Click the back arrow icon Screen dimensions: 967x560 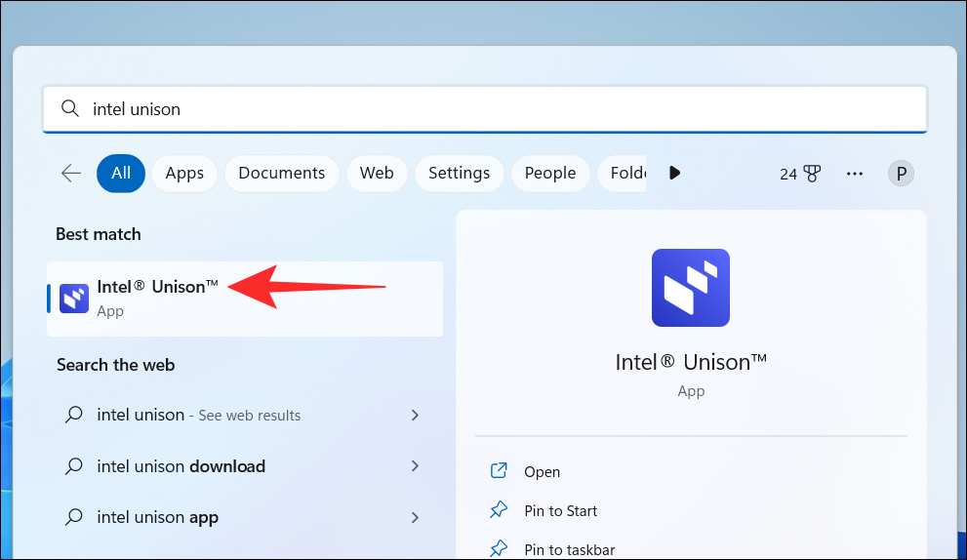(71, 174)
